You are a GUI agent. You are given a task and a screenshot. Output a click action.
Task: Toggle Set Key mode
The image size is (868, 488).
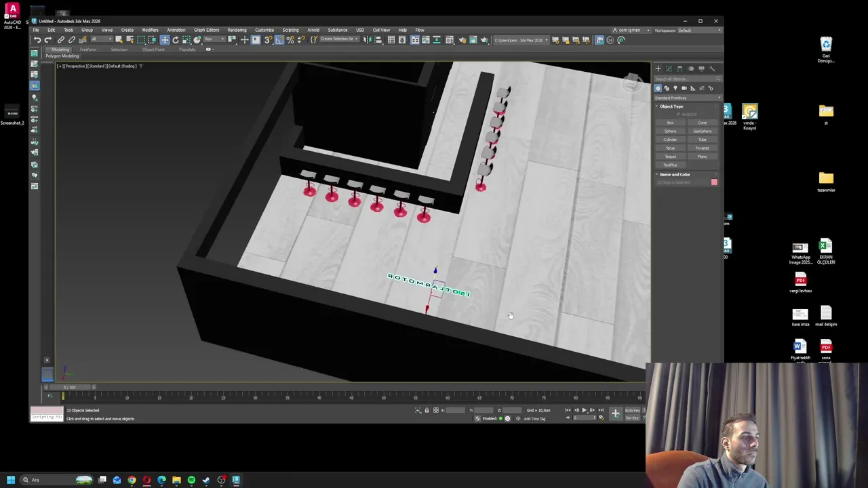coord(633,418)
